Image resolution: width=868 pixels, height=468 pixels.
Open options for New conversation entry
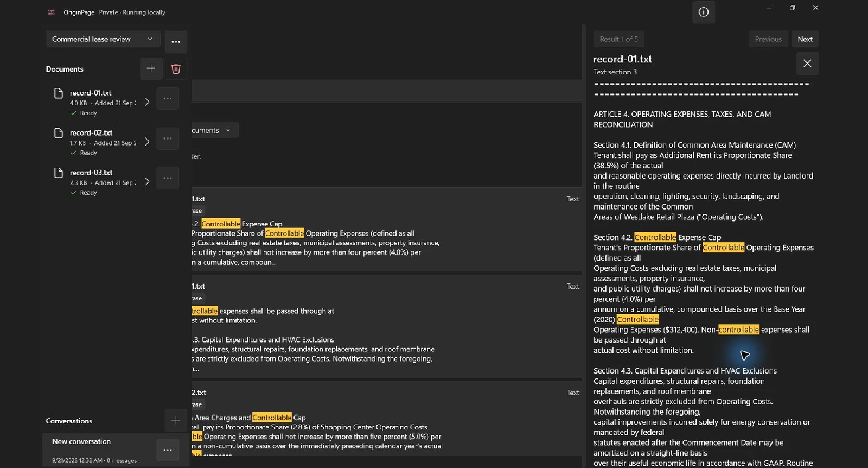click(168, 450)
